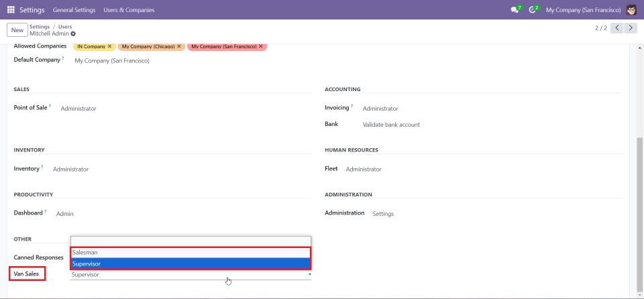Open the apps grid home menu
This screenshot has width=644, height=299.
click(11, 10)
